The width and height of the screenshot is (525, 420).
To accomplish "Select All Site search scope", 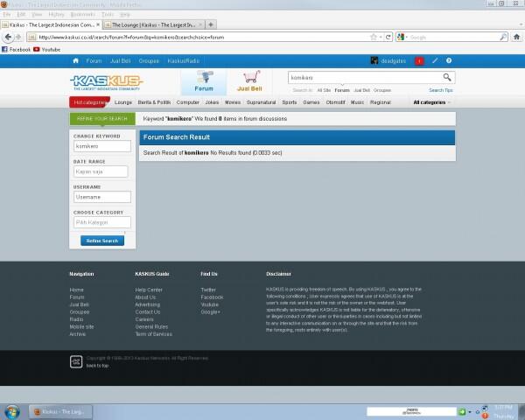I will (x=324, y=90).
